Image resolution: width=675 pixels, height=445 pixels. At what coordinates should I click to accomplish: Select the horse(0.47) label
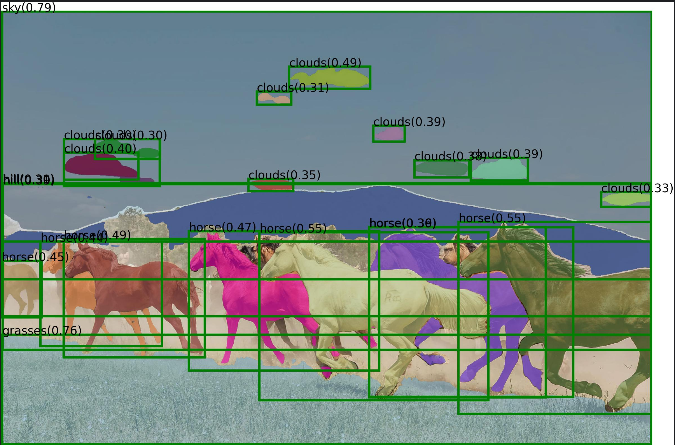click(223, 227)
